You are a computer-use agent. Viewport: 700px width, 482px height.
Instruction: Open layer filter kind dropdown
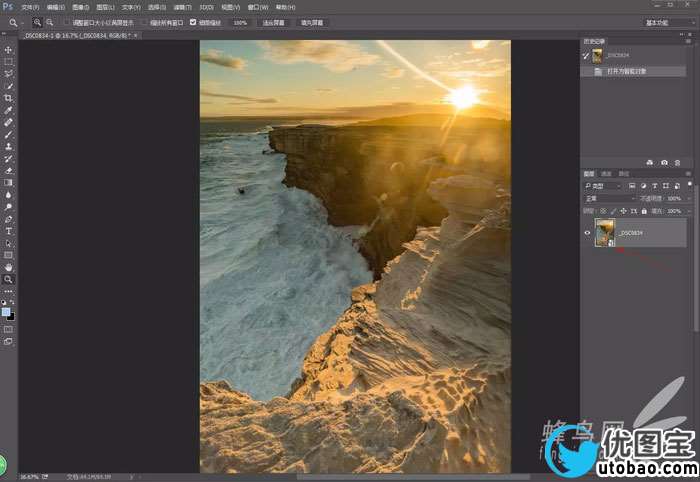pyautogui.click(x=603, y=186)
